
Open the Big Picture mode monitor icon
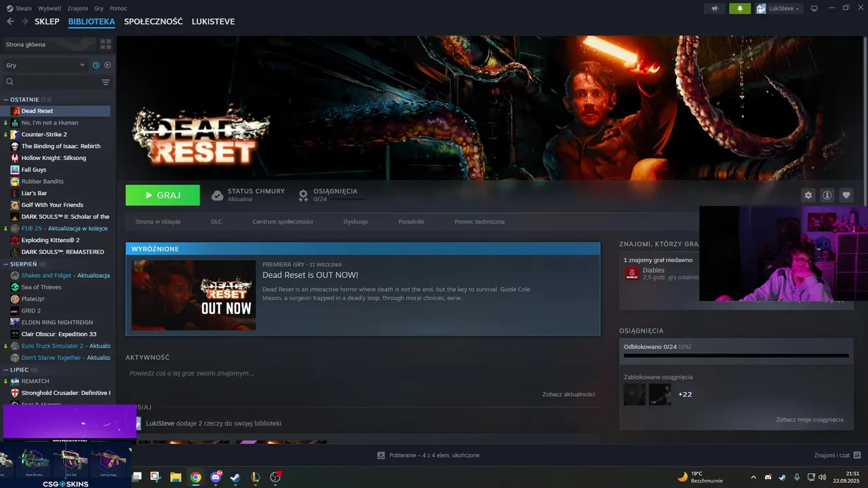814,9
